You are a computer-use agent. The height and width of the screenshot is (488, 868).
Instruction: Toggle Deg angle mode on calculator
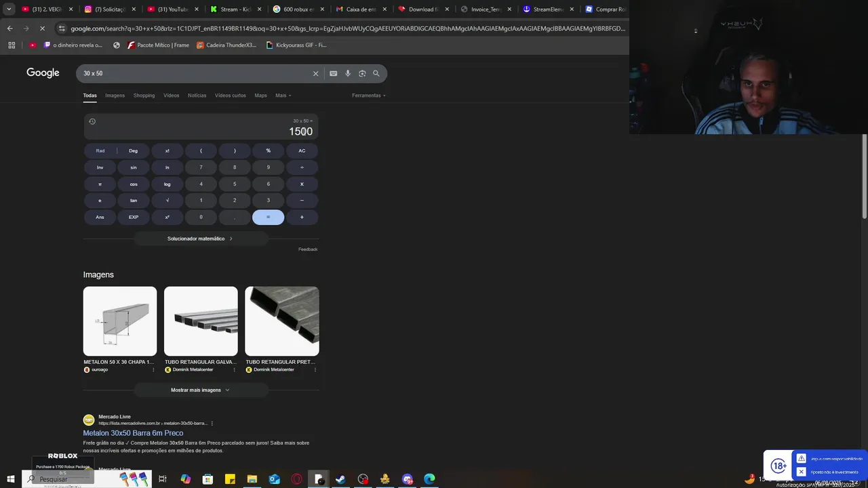tap(134, 150)
